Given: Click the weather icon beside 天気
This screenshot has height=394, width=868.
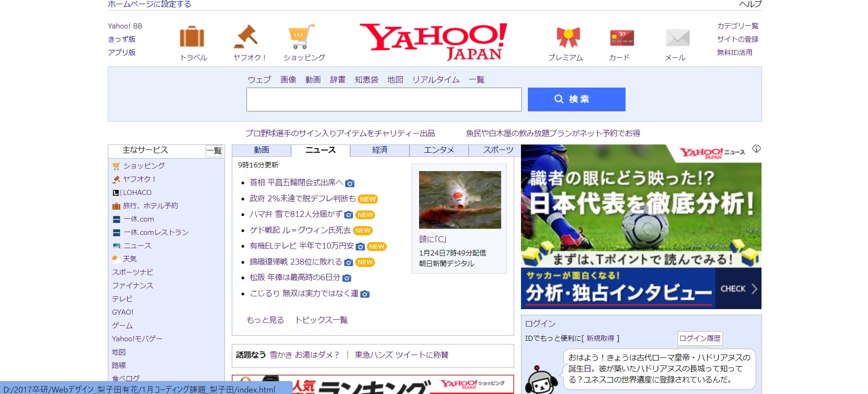Looking at the screenshot, I should pos(116,259).
